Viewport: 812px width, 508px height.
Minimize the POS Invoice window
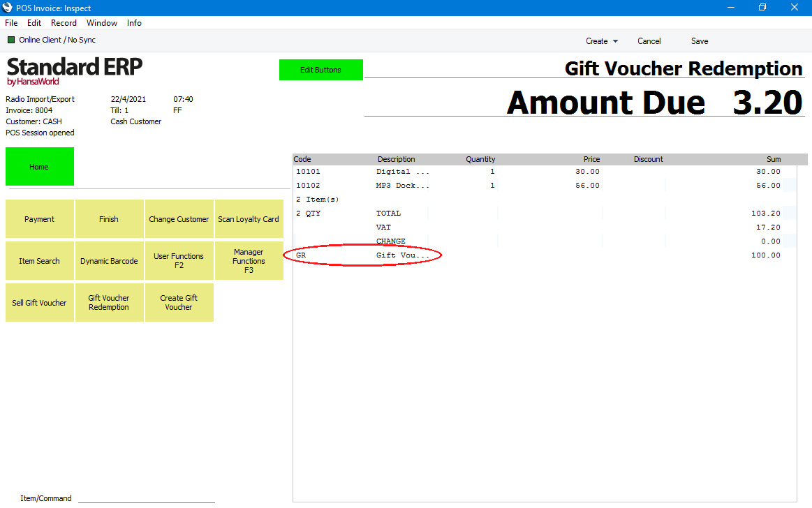[731, 7]
